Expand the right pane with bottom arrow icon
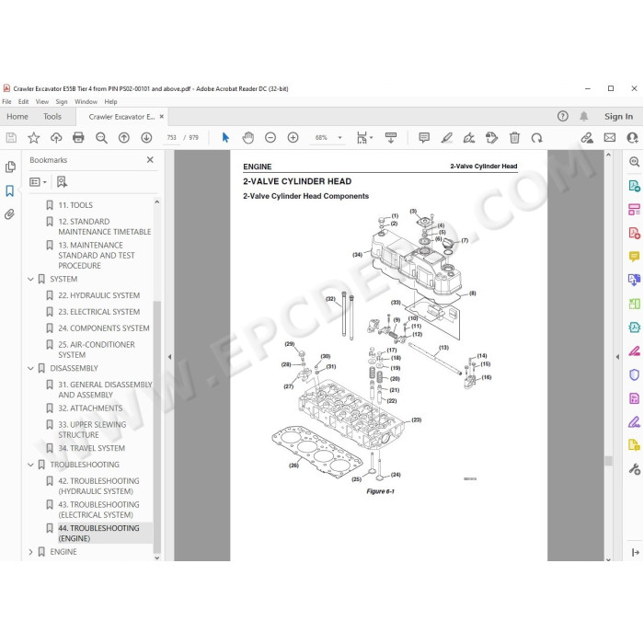 coord(635,552)
